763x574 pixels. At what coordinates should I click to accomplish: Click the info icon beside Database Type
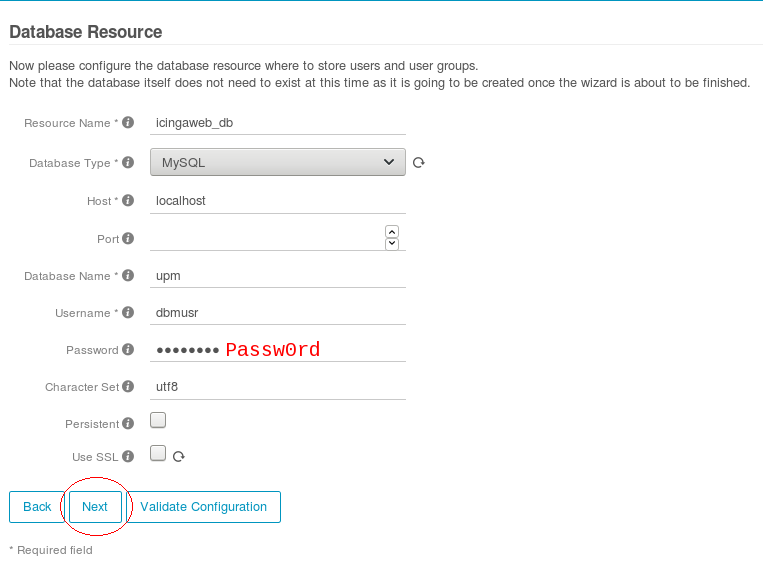128,162
